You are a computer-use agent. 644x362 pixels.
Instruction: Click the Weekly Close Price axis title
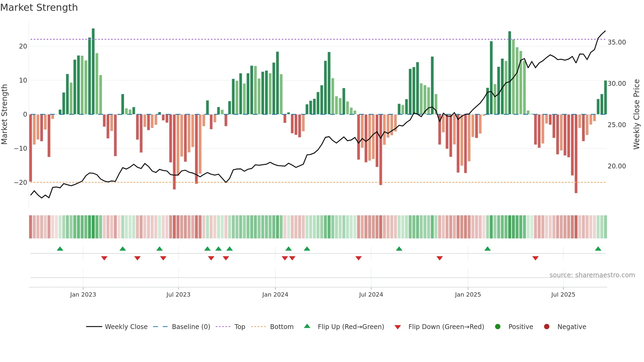[x=636, y=114]
